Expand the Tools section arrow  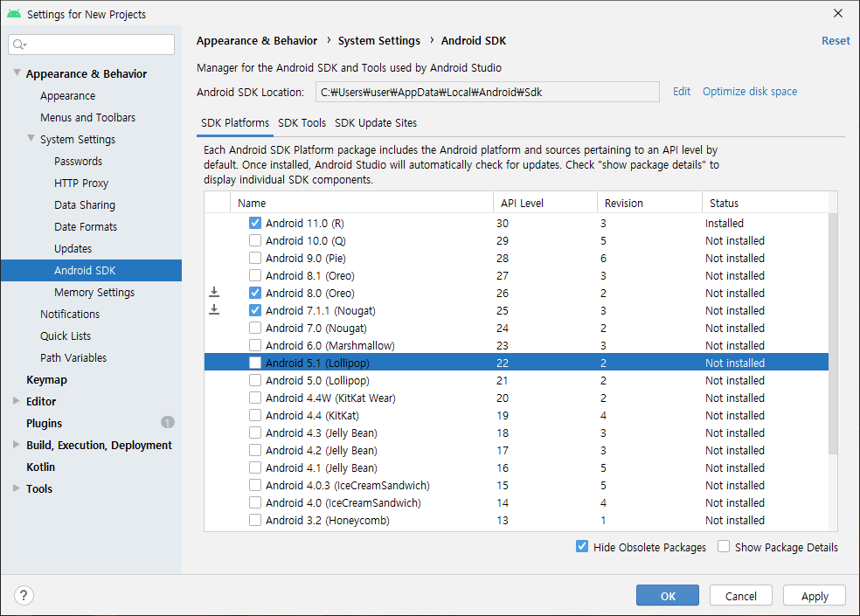pos(17,488)
